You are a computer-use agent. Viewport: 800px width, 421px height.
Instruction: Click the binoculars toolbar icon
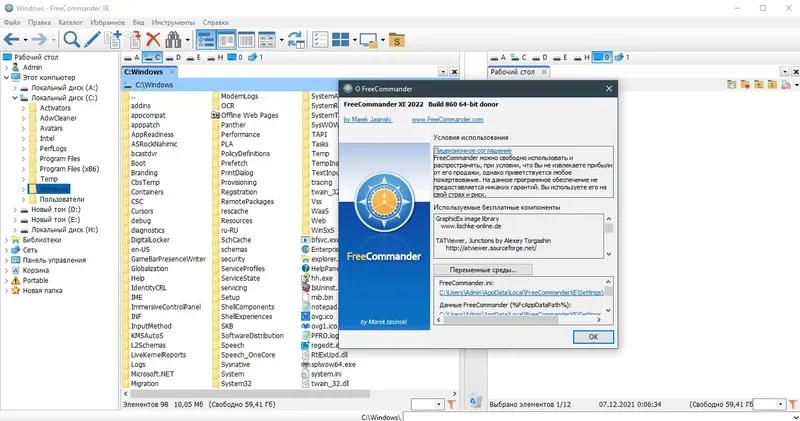[x=173, y=39]
